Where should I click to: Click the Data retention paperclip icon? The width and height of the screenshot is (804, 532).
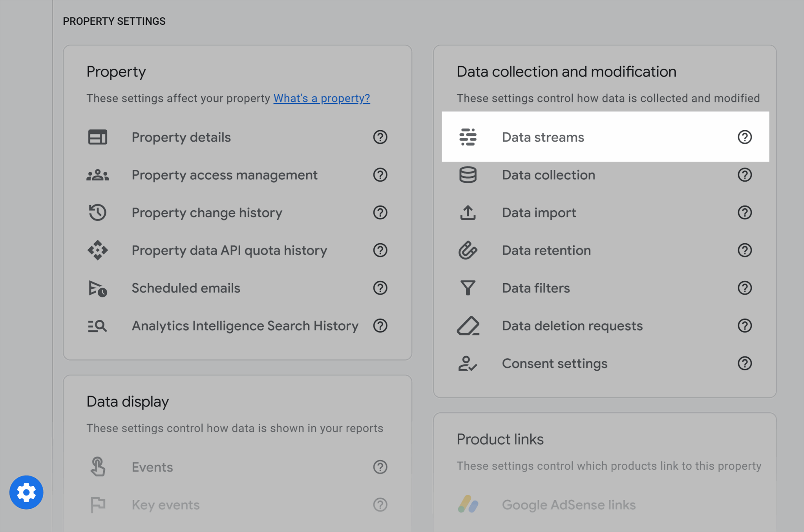[x=468, y=250]
